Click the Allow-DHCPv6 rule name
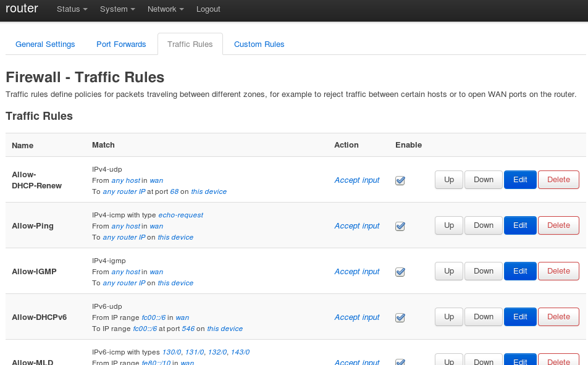Screen dimensions: 588x365 coord(40,317)
